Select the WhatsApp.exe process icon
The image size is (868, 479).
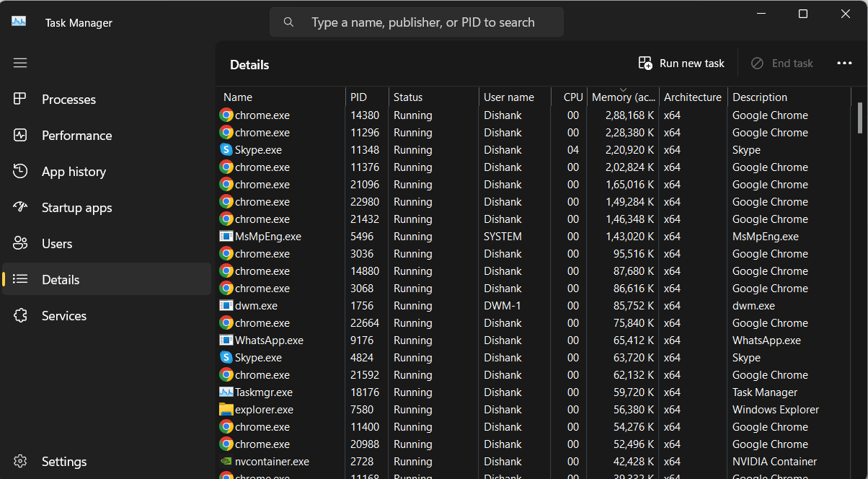pyautogui.click(x=226, y=340)
